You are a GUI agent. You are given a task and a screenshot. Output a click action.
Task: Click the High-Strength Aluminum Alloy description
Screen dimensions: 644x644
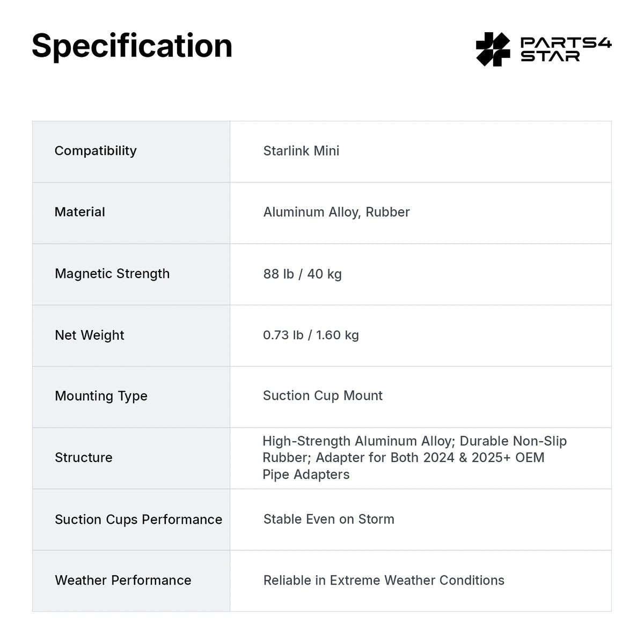click(x=415, y=458)
